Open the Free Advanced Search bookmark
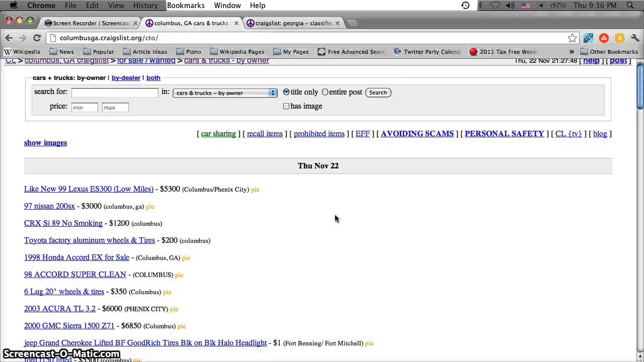This screenshot has width=644, height=362. click(x=351, y=51)
